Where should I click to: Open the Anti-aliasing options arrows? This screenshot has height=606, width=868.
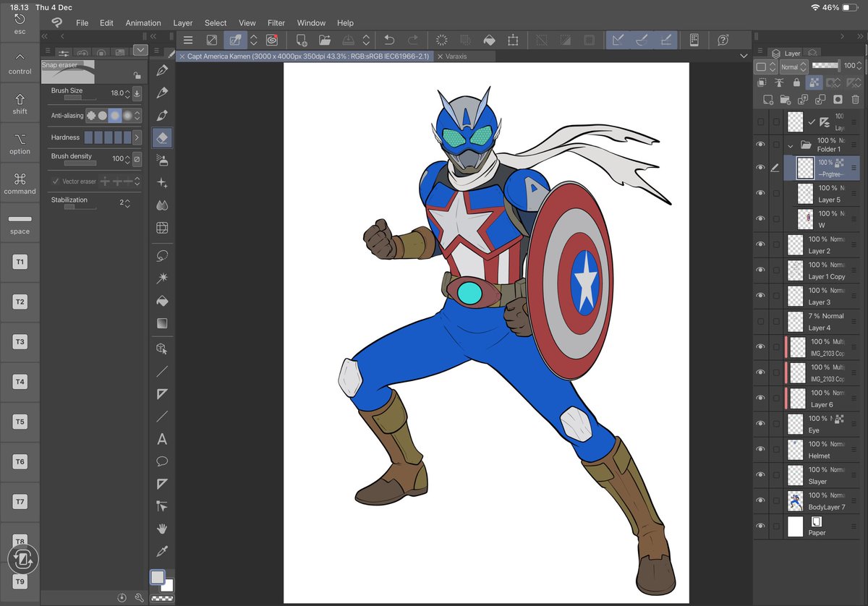click(x=137, y=116)
